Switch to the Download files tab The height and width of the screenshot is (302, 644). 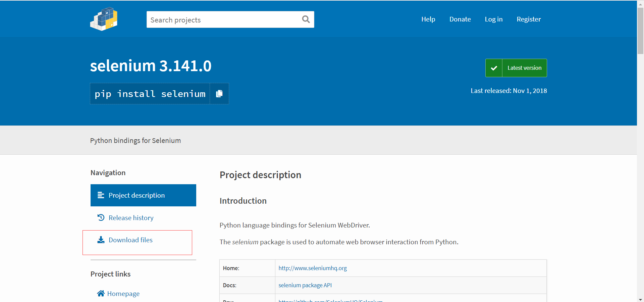pyautogui.click(x=130, y=240)
